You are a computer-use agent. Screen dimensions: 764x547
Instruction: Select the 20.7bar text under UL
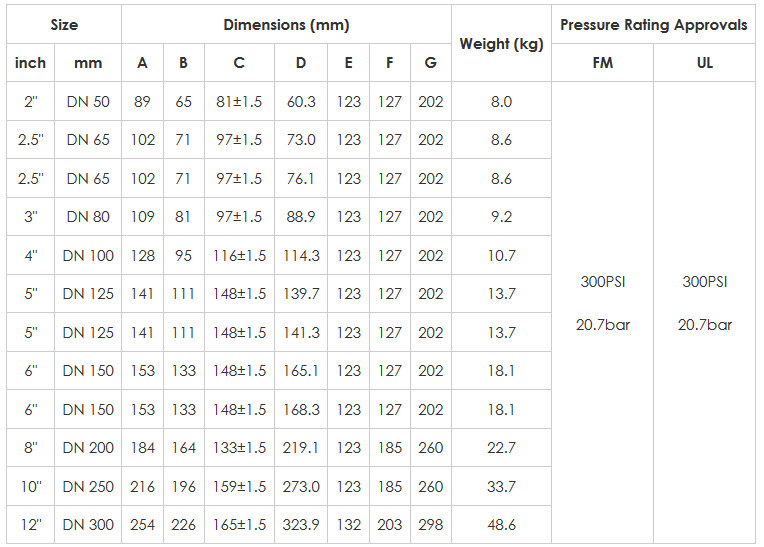pos(705,324)
